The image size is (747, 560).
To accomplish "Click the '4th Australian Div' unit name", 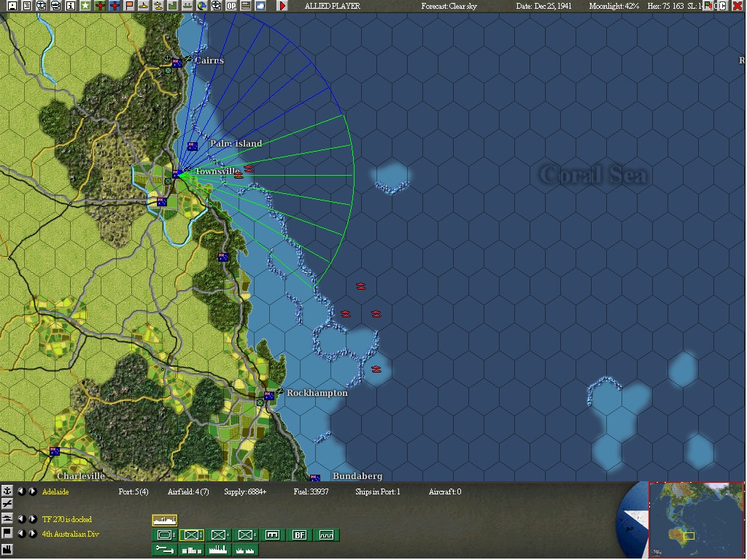I will 71,534.
